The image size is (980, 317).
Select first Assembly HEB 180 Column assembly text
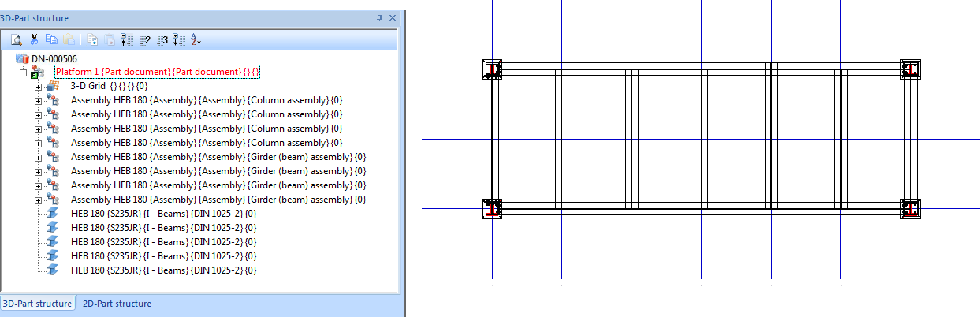tap(207, 100)
